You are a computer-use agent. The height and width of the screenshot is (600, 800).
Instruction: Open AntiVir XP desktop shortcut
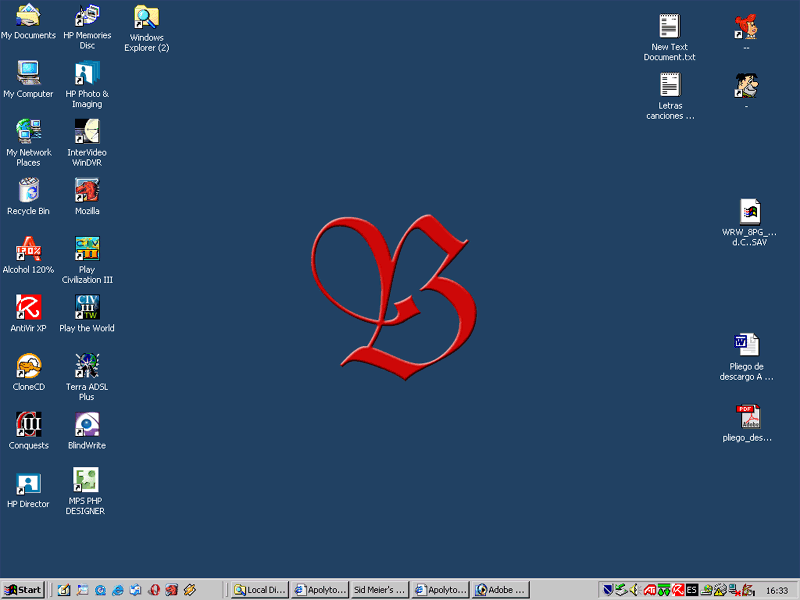point(28,307)
